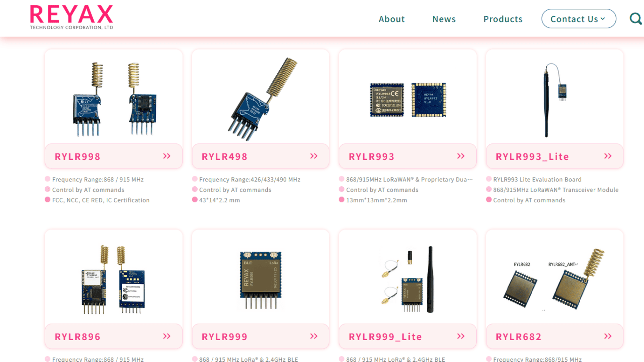
Task: Click 'Frequency Range:426/433/490 MHz' text
Action: (x=250, y=180)
